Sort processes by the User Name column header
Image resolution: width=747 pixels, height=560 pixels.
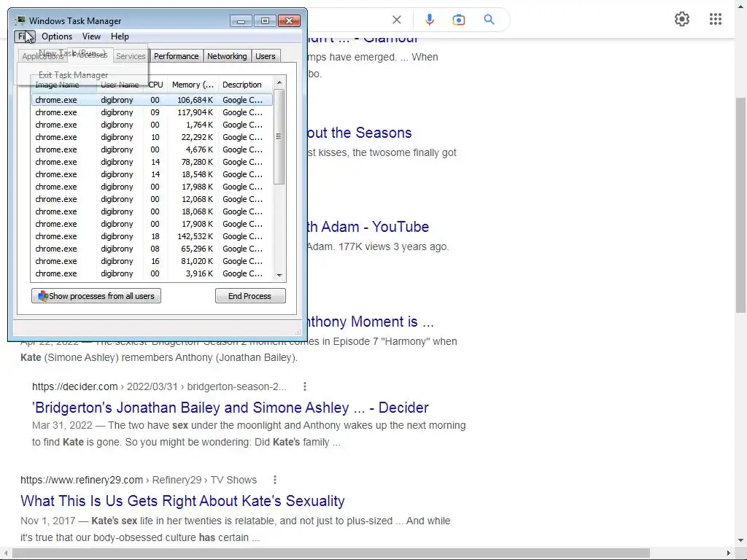[x=120, y=85]
